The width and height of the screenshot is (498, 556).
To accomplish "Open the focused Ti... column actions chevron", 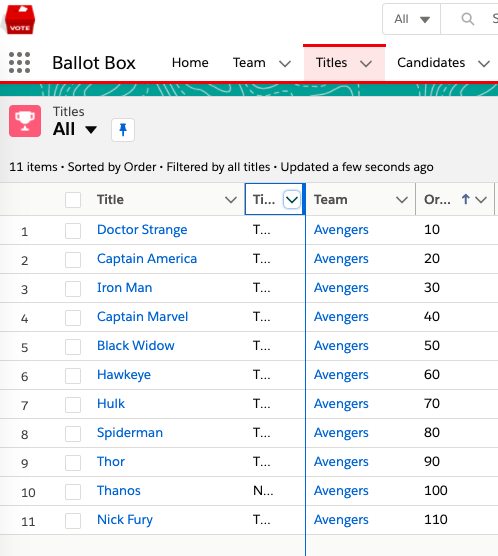I will [292, 200].
